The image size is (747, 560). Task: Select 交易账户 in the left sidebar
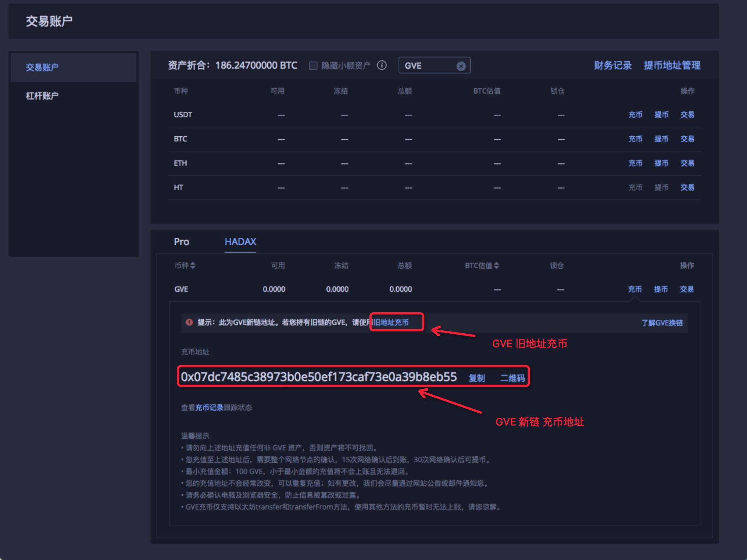[x=74, y=67]
